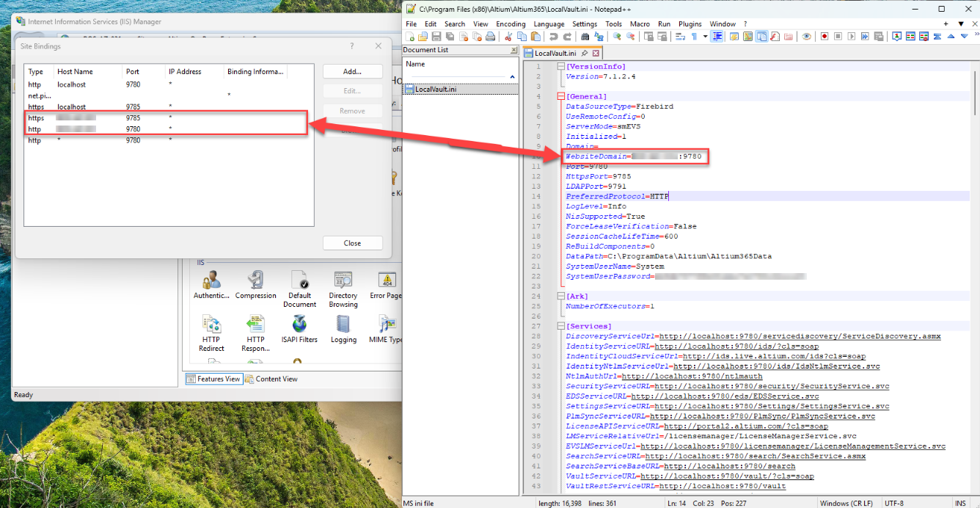Screen dimensions: 980x508
Task: Click the Replace icon in toolbar
Action: pyautogui.click(x=599, y=36)
